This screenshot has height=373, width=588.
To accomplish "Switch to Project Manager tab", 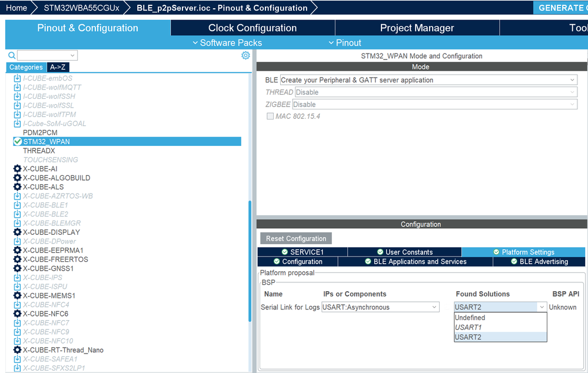I will click(x=417, y=28).
